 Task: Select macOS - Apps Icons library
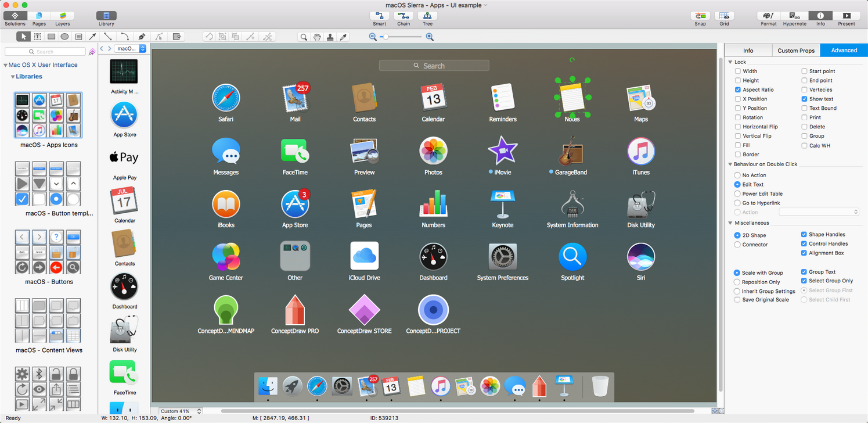(49, 115)
